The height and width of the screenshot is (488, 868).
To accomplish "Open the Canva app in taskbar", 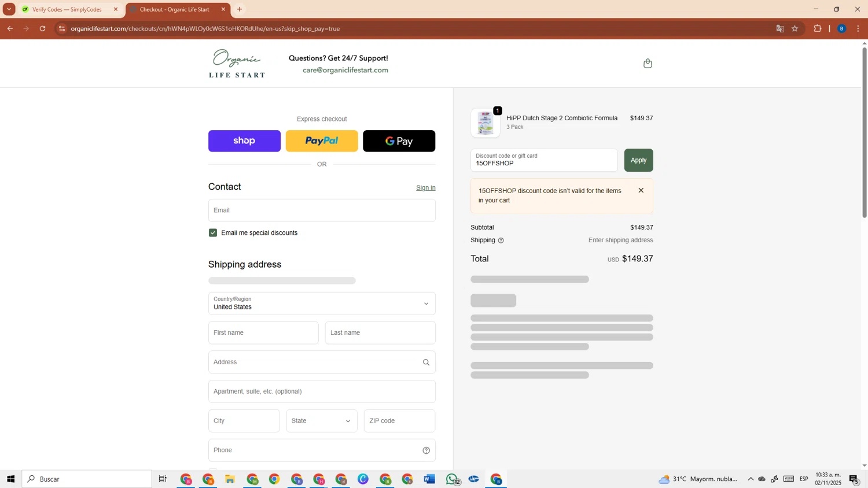I will pyautogui.click(x=363, y=479).
